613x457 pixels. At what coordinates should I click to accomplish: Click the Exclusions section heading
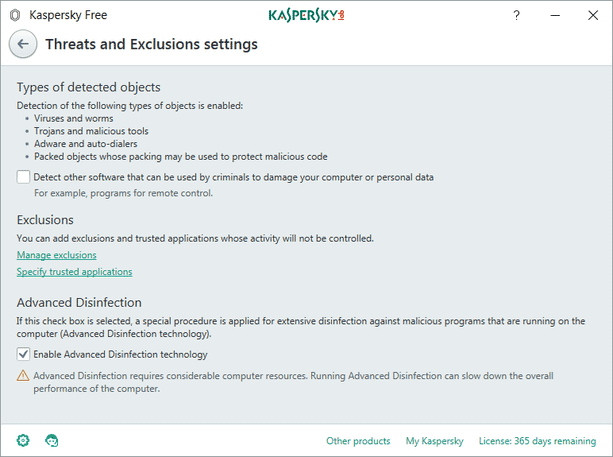click(x=45, y=220)
